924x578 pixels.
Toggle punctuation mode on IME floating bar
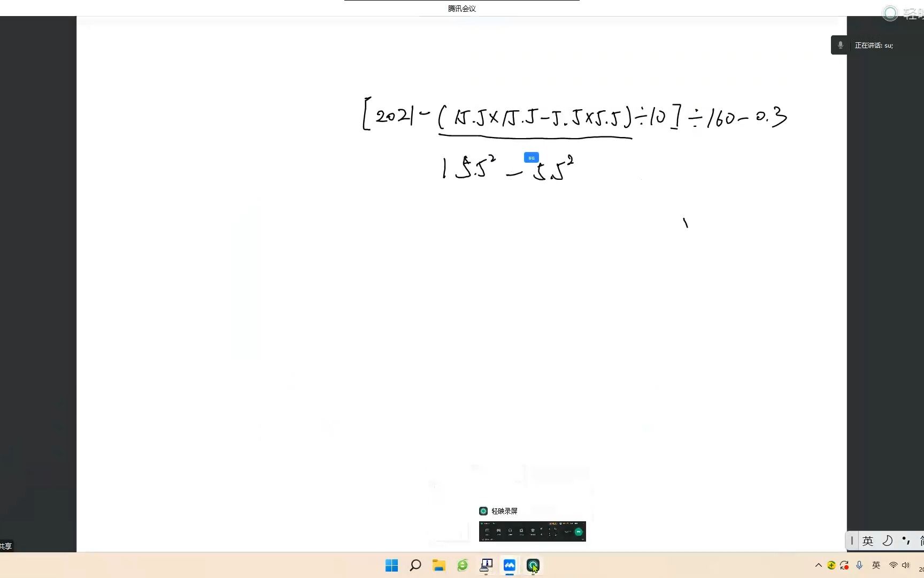coord(906,541)
